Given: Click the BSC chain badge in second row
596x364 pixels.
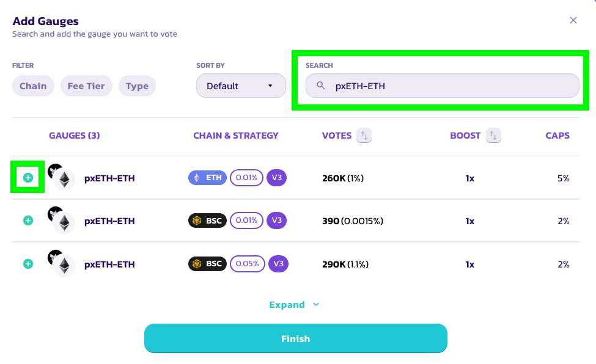Looking at the screenshot, I should tap(207, 220).
